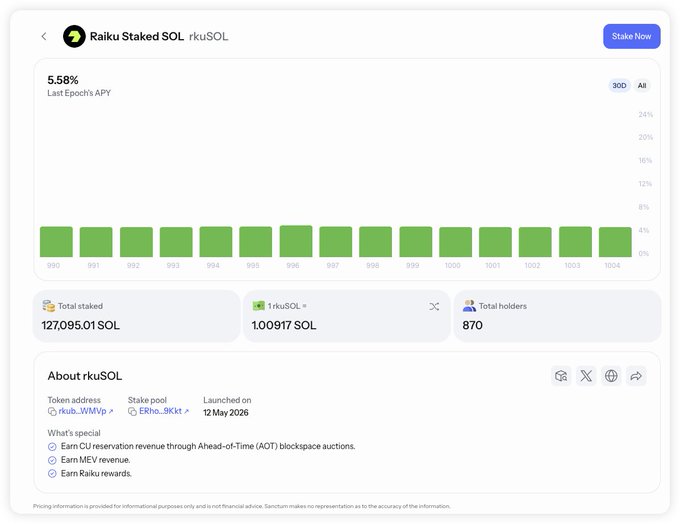This screenshot has height=524, width=680.
Task: Click the bar for epoch 990
Action: [56, 242]
